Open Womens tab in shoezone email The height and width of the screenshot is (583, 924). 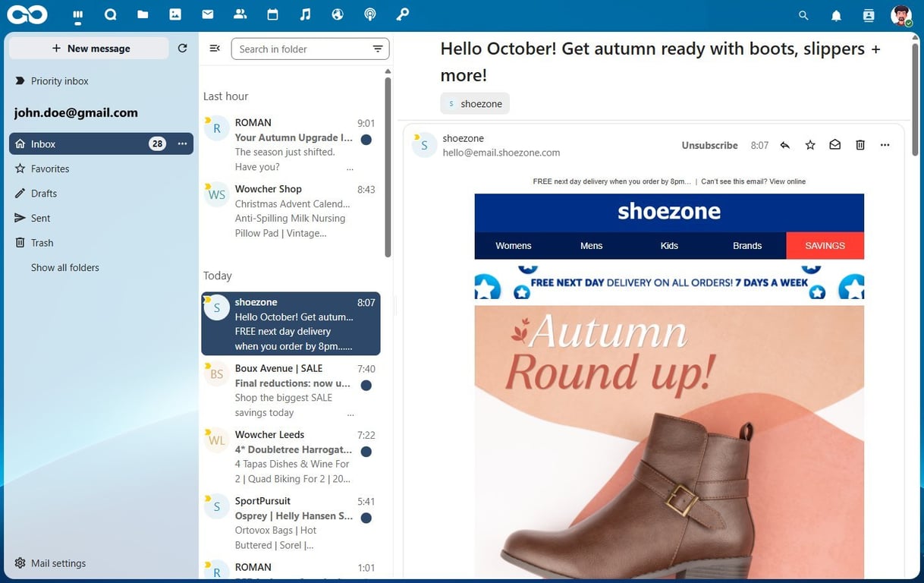point(514,245)
